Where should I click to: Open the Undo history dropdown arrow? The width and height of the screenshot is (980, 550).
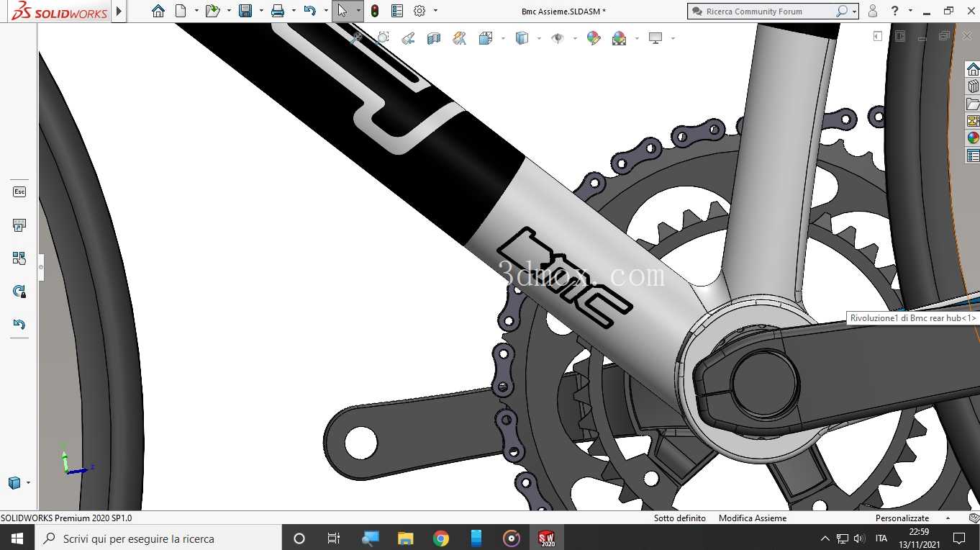click(326, 11)
